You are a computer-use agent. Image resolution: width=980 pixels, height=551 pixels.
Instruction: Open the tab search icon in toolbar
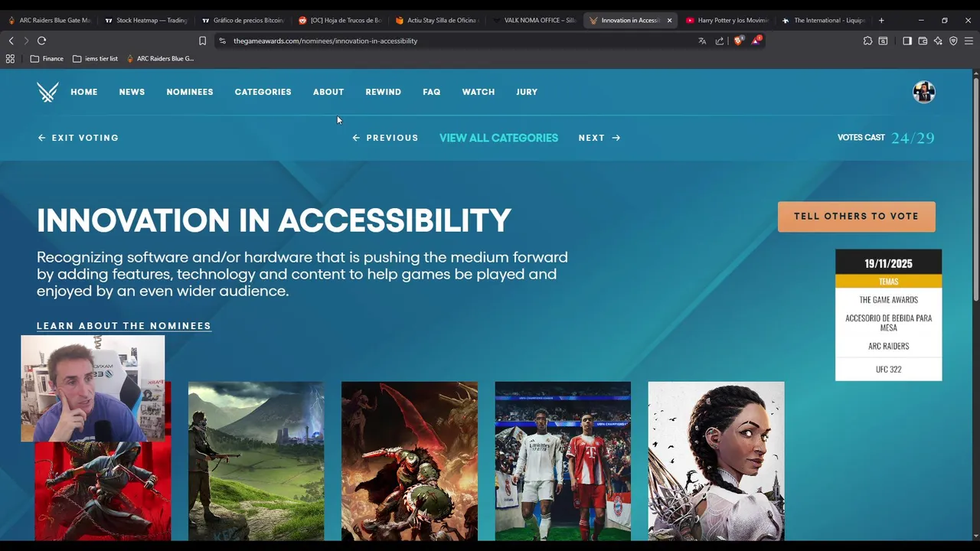pyautogui.click(x=883, y=41)
